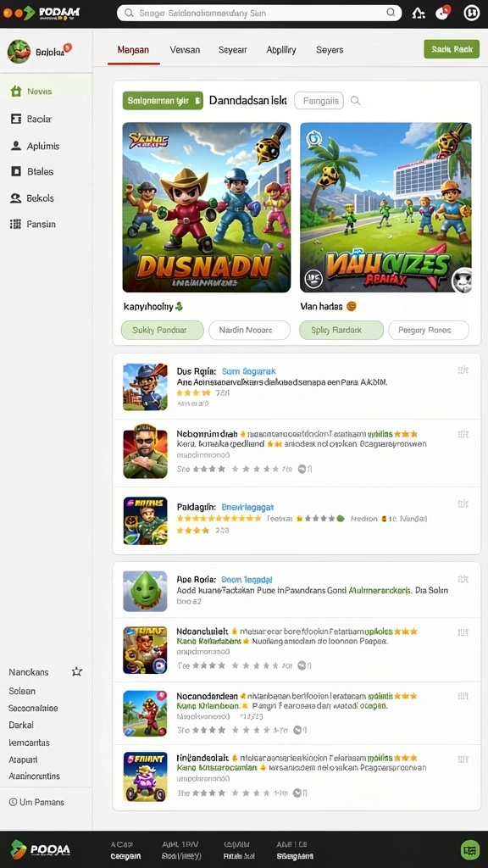
Task: Click the Nardin Nooarc button
Action: pyautogui.click(x=250, y=330)
